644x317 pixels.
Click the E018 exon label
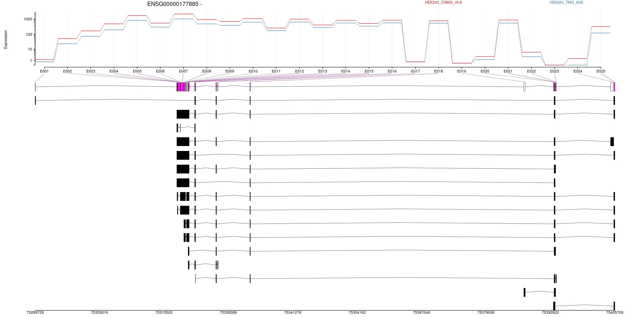[438, 71]
